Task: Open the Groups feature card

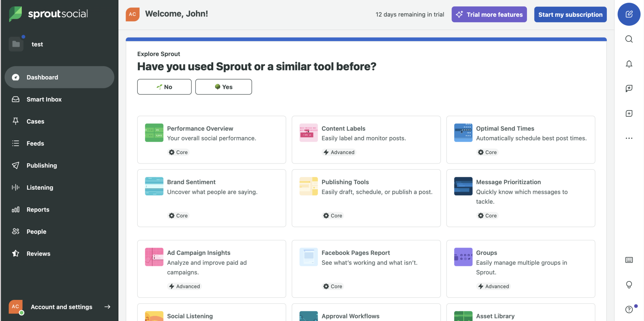Action: [x=521, y=269]
